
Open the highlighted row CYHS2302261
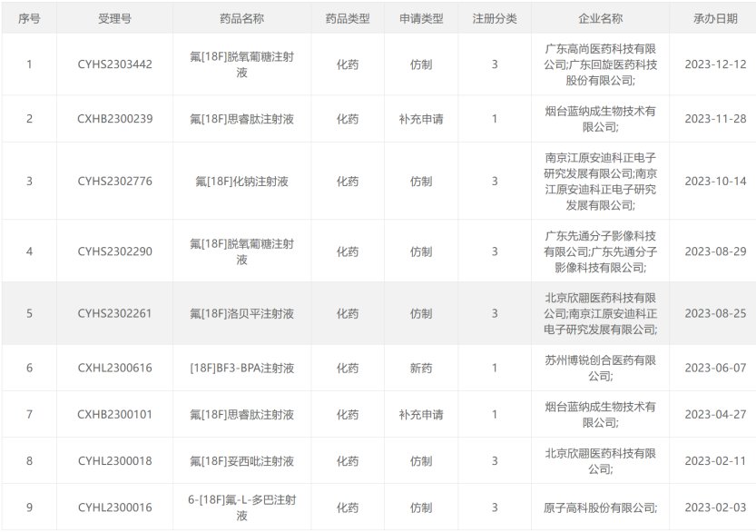pyautogui.click(x=114, y=313)
